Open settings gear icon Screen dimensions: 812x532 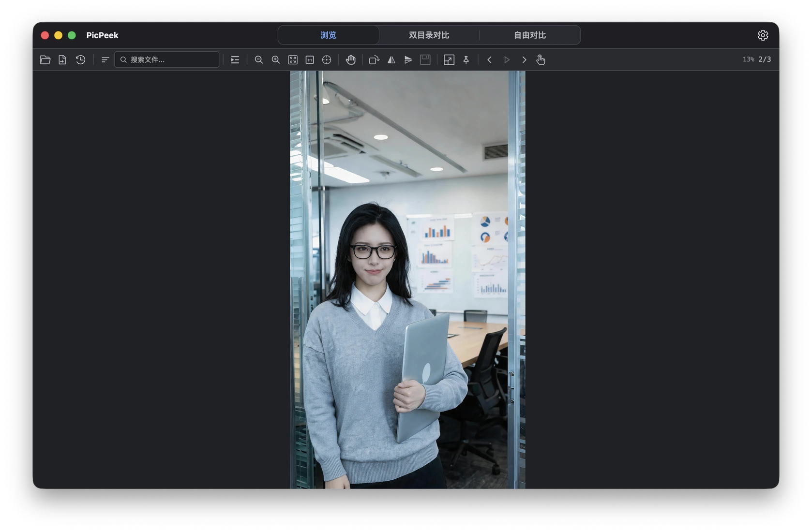tap(763, 35)
